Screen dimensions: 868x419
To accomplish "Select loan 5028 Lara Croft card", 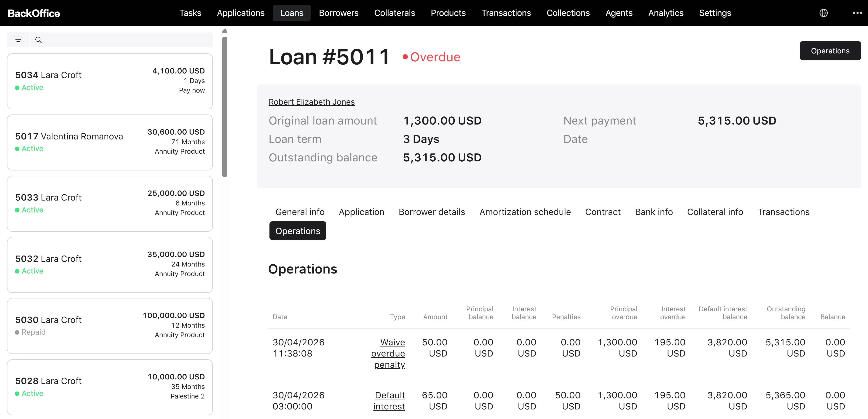I will coord(110,387).
